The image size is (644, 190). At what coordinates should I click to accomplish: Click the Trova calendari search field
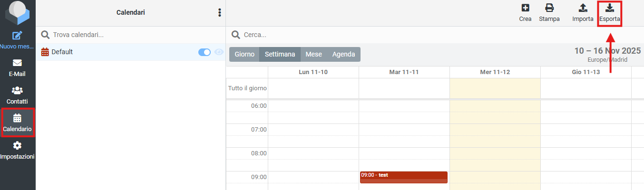pos(128,35)
